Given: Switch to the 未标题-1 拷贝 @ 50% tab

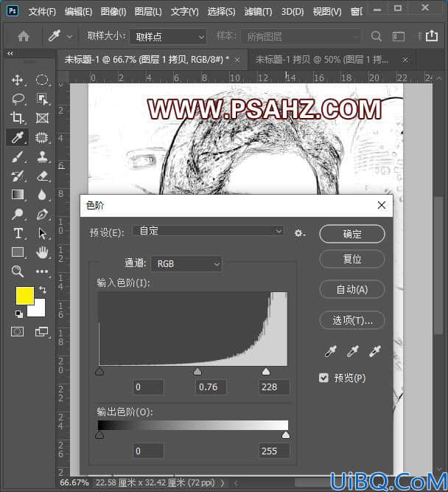Looking at the screenshot, I should (x=322, y=59).
